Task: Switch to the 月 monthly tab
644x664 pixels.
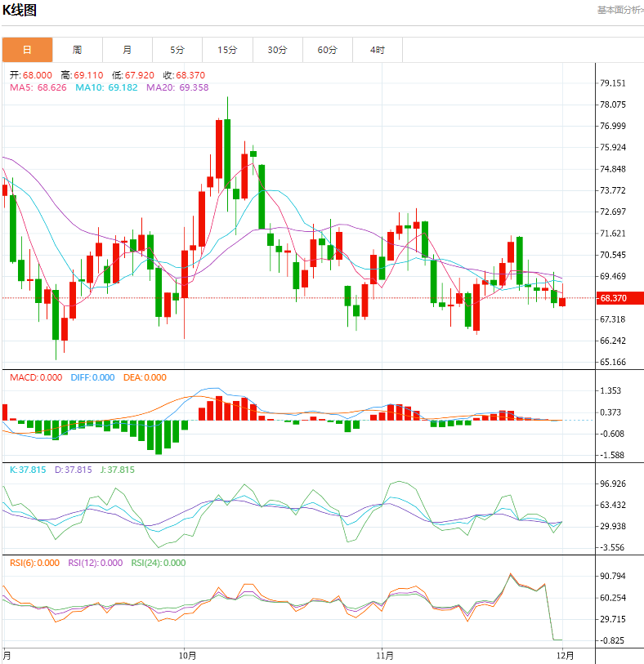Action: click(x=127, y=50)
